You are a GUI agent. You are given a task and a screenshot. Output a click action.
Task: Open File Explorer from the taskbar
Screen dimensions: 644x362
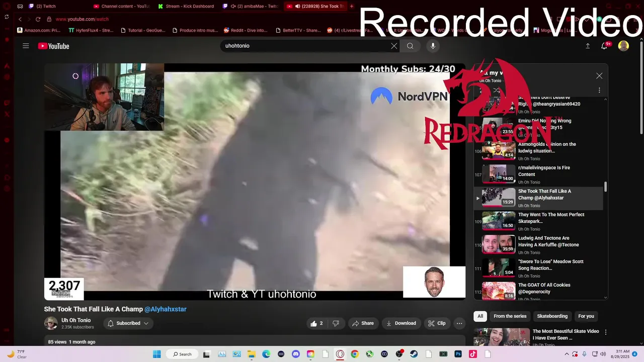click(251, 354)
